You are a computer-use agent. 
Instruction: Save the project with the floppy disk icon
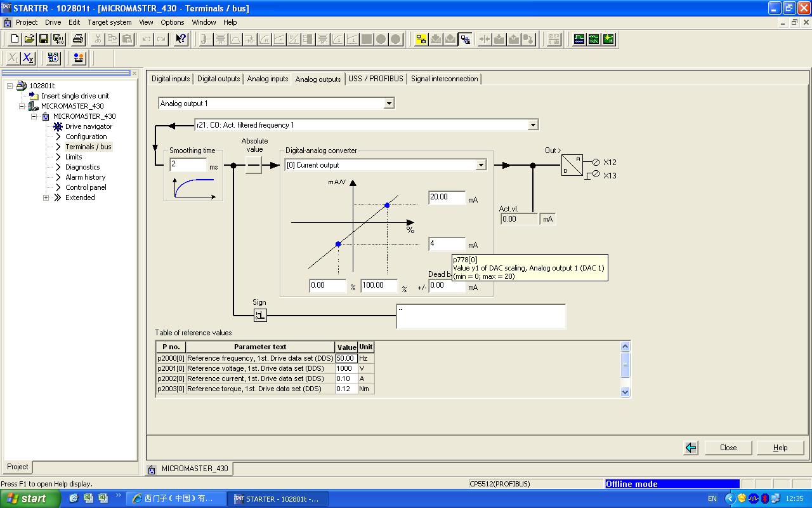[x=44, y=39]
